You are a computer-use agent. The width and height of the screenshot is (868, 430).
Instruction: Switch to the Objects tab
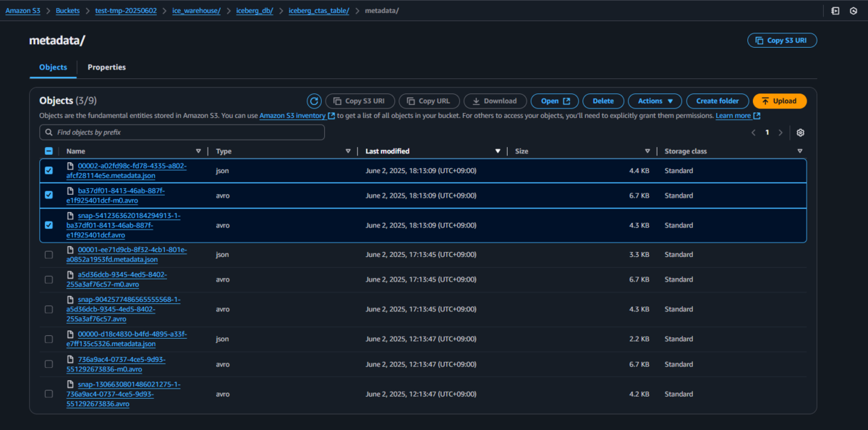click(53, 67)
